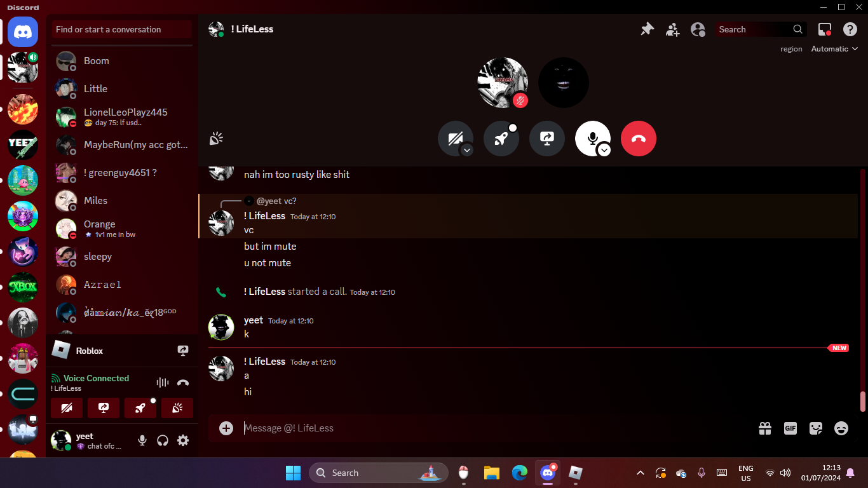Click chat scrollbar thumb
868x488 pixels.
point(862,402)
